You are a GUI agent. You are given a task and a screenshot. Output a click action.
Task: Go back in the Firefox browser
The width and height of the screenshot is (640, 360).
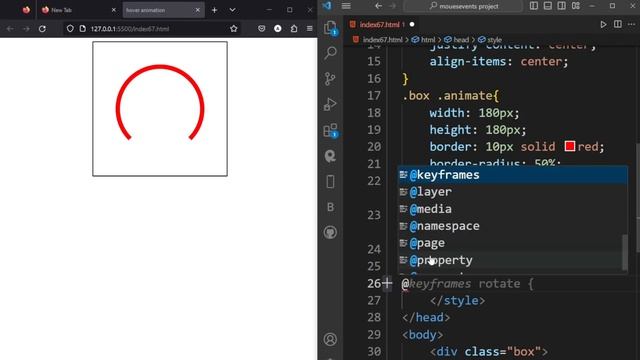(x=10, y=29)
